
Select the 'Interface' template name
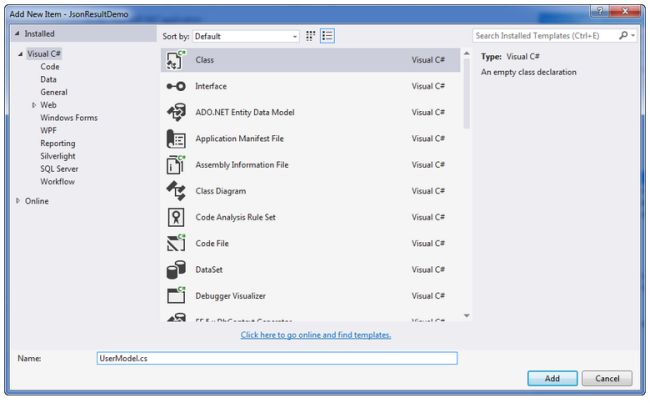(x=211, y=86)
